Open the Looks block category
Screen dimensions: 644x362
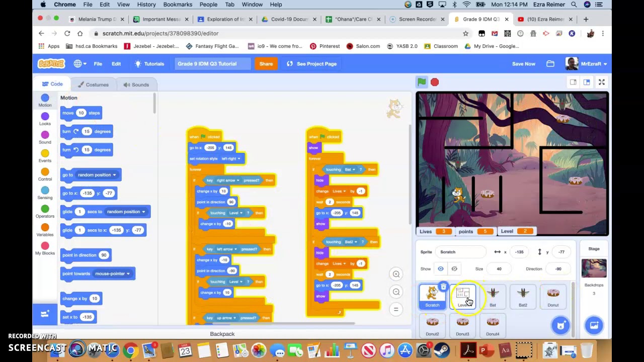pyautogui.click(x=45, y=119)
